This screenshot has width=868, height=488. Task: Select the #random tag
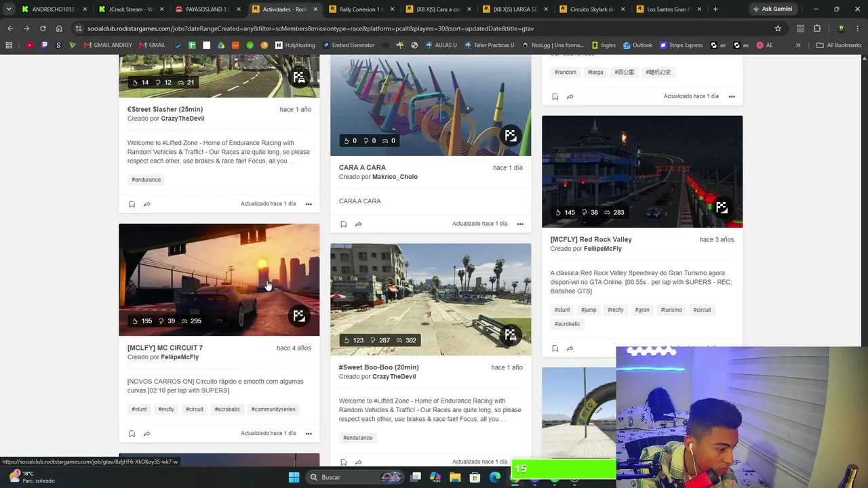(x=566, y=72)
